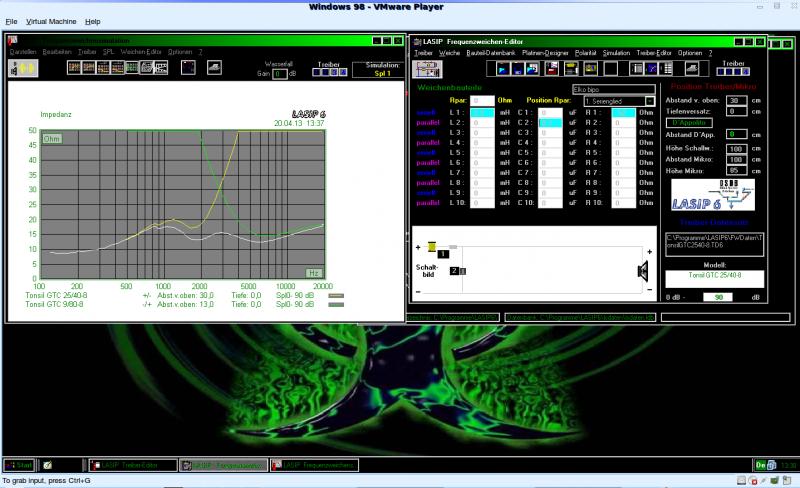The image size is (800, 488).
Task: Click the Windows Start button
Action: (x=17, y=465)
